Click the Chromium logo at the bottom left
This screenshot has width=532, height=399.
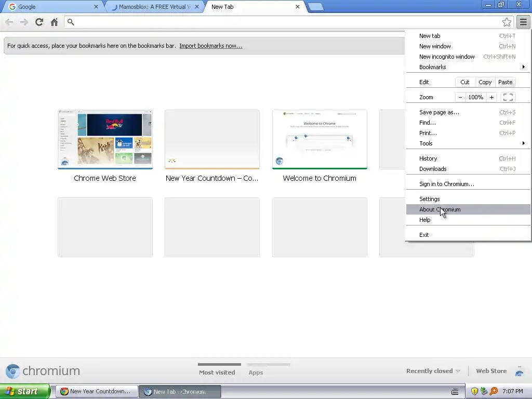pyautogui.click(x=43, y=371)
